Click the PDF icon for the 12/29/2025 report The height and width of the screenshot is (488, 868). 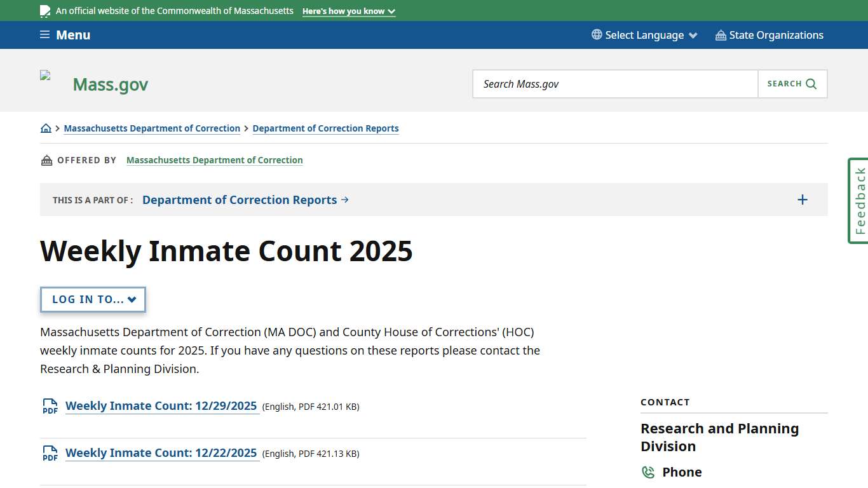pos(50,406)
